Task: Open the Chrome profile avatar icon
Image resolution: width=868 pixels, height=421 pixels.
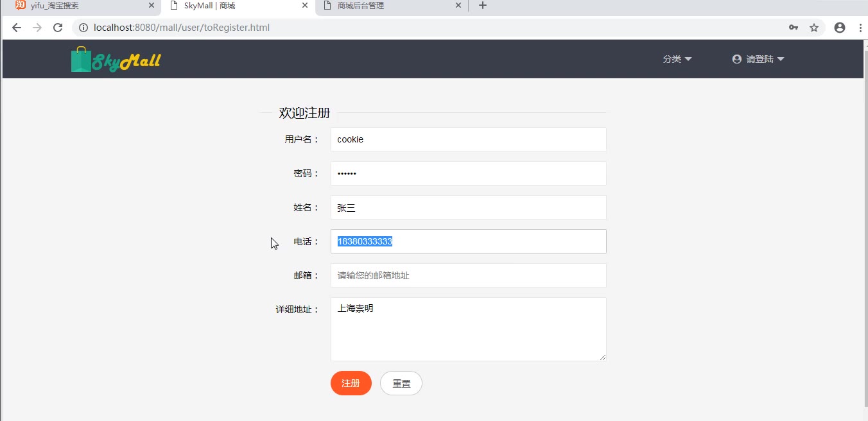Action: coord(840,28)
